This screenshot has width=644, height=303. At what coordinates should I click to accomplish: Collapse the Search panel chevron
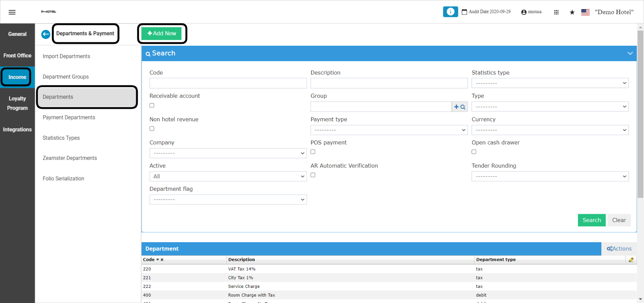tap(630, 53)
